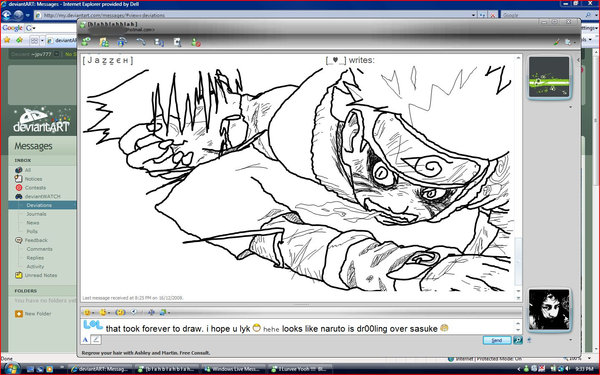Open the wink picker in chat
The height and width of the screenshot is (375, 600).
(x=104, y=312)
